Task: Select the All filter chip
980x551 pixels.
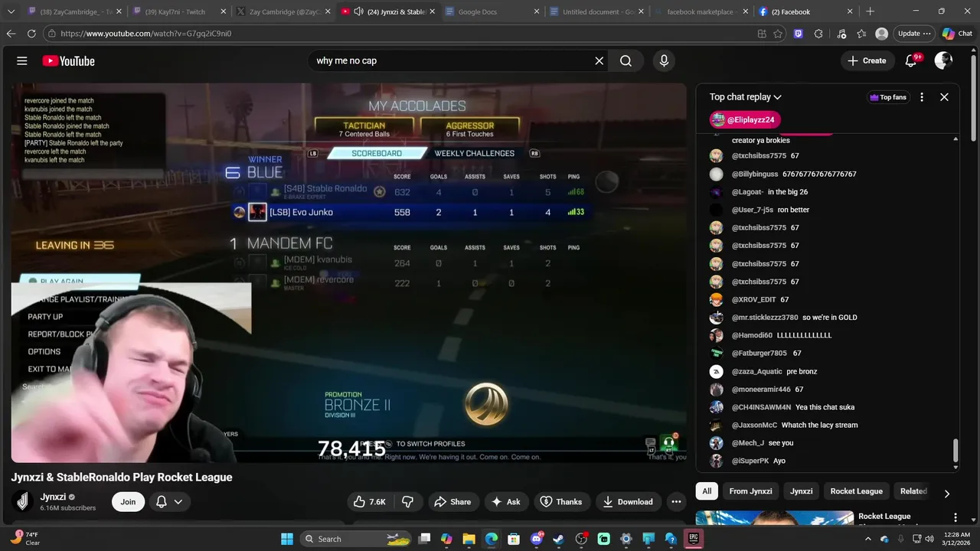Action: pyautogui.click(x=707, y=491)
